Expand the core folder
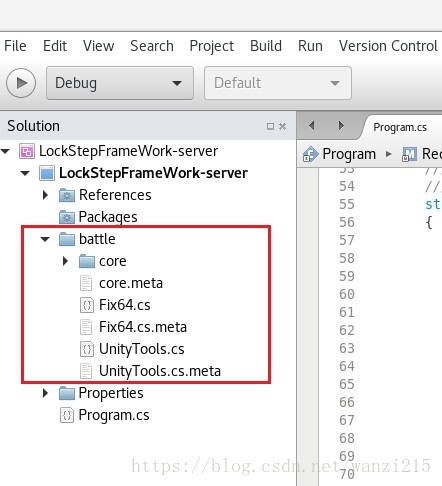Viewport: 442px width, 486px height. coord(65,261)
